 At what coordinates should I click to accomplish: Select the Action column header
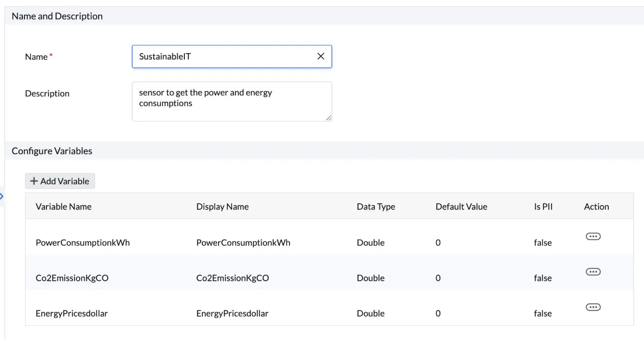coord(597,207)
